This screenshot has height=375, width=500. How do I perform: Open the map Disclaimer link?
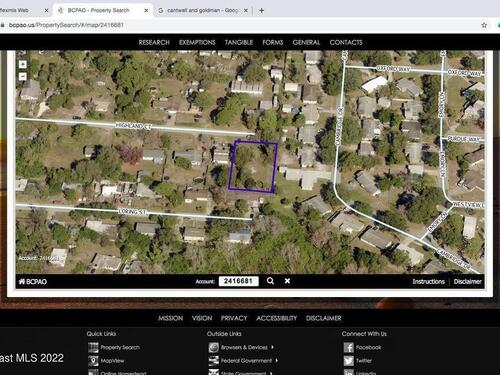click(x=468, y=282)
